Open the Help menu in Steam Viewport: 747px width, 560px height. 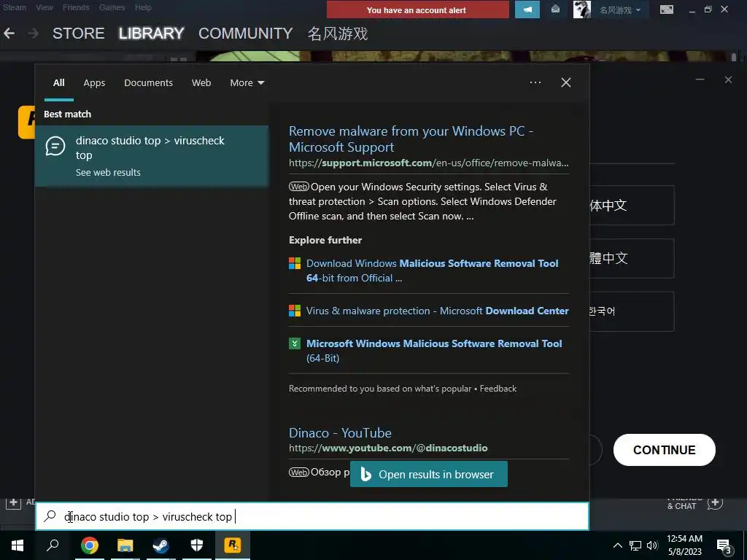[x=143, y=7]
